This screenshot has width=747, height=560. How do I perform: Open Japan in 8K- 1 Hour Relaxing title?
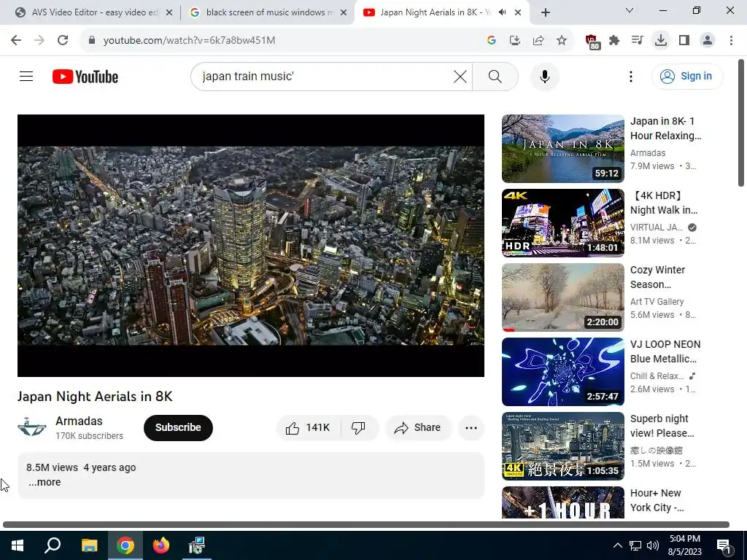coord(665,128)
